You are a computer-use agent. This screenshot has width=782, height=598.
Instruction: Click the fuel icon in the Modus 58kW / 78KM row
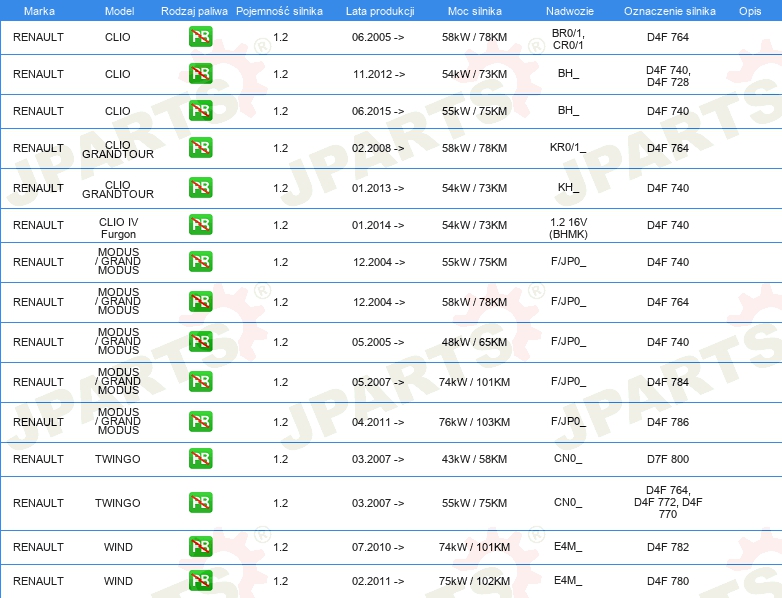[200, 302]
